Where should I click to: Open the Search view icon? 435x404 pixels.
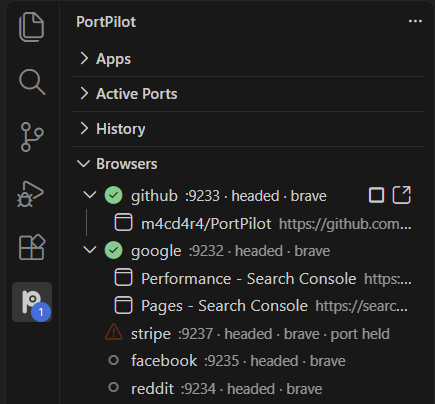pos(32,82)
